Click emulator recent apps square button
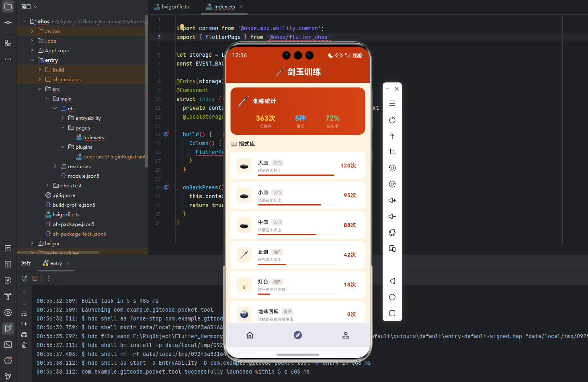This screenshot has height=382, width=588. point(392,313)
